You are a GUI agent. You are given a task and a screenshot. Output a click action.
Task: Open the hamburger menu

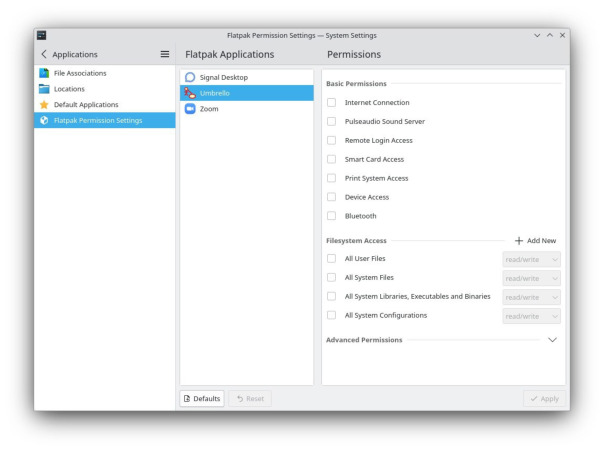pyautogui.click(x=165, y=54)
